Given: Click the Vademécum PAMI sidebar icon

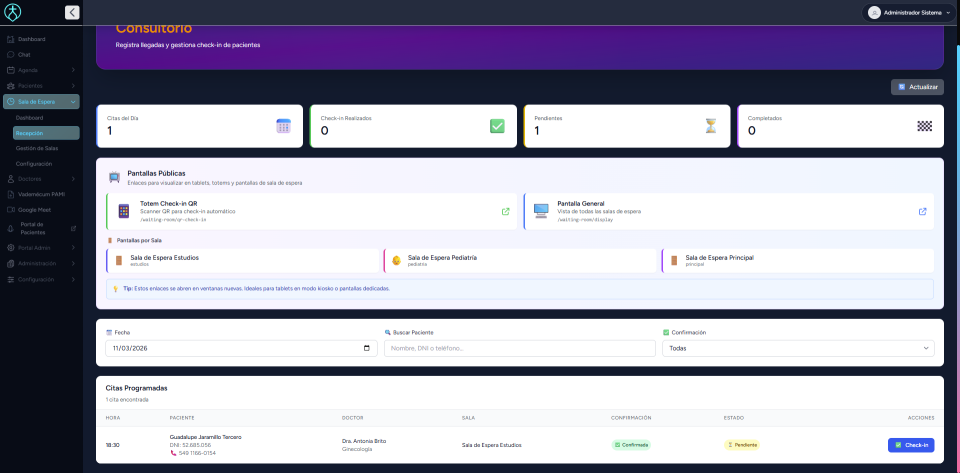Looking at the screenshot, I should pyautogui.click(x=10, y=194).
